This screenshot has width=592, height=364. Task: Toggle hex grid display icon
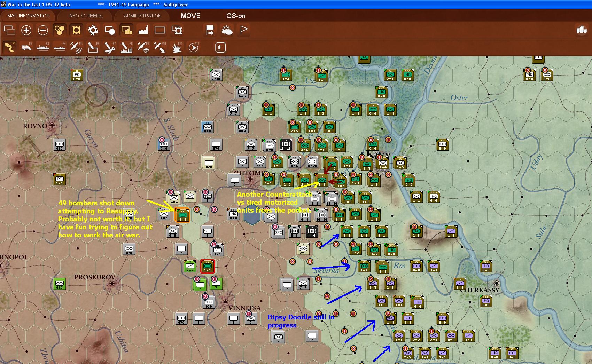coord(60,30)
